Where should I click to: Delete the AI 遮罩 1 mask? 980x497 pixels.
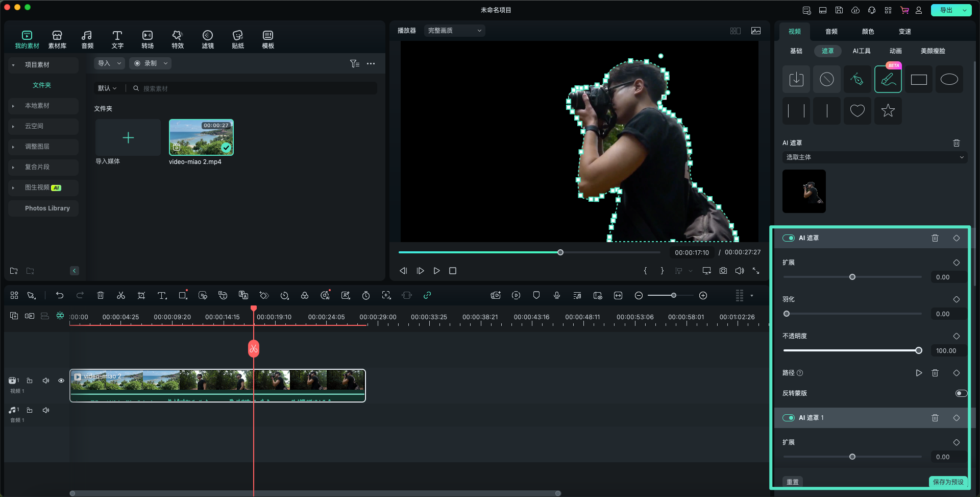pyautogui.click(x=935, y=418)
